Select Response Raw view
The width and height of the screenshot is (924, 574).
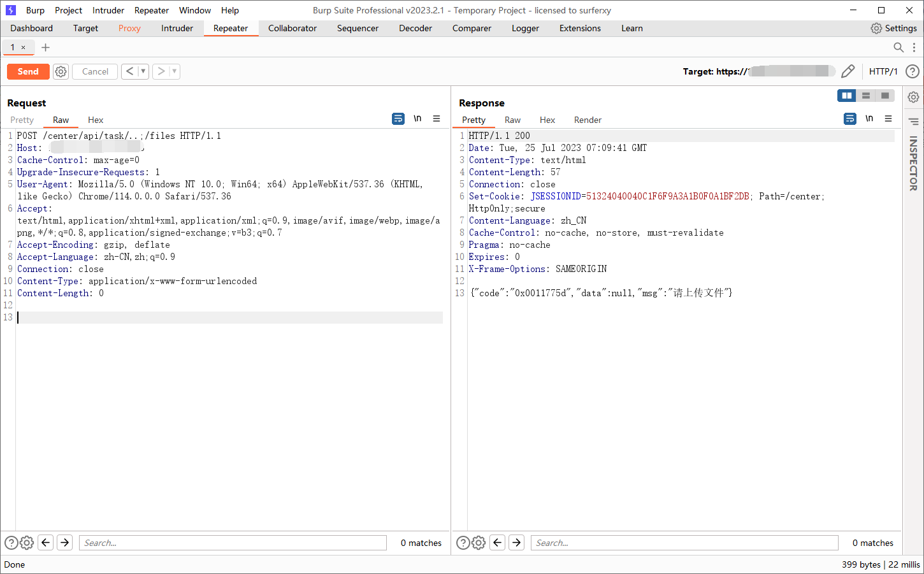pyautogui.click(x=512, y=120)
